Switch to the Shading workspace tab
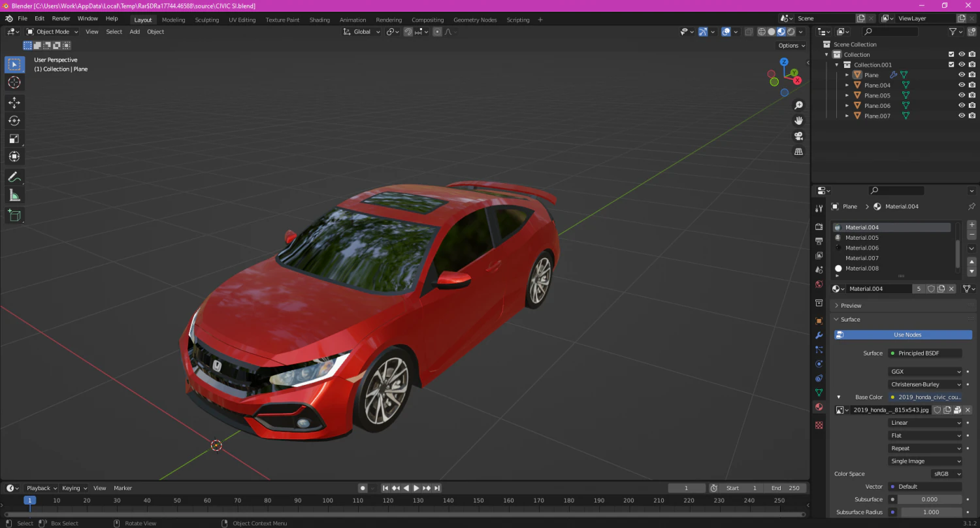 tap(319, 20)
